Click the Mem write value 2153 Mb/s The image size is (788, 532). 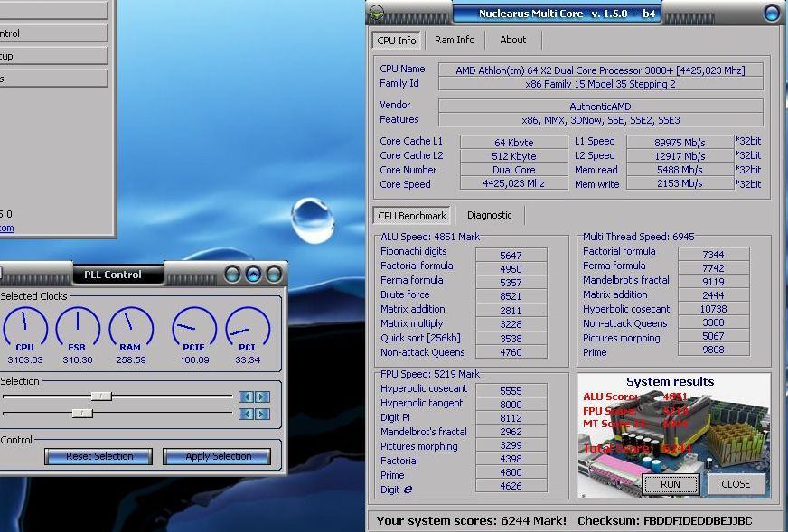[x=680, y=183]
